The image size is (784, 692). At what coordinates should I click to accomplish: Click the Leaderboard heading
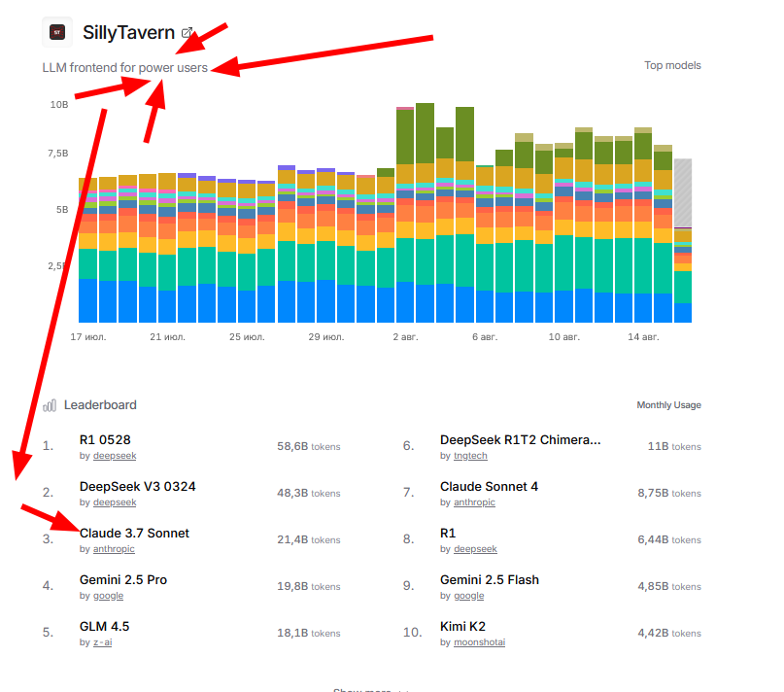[x=100, y=404]
